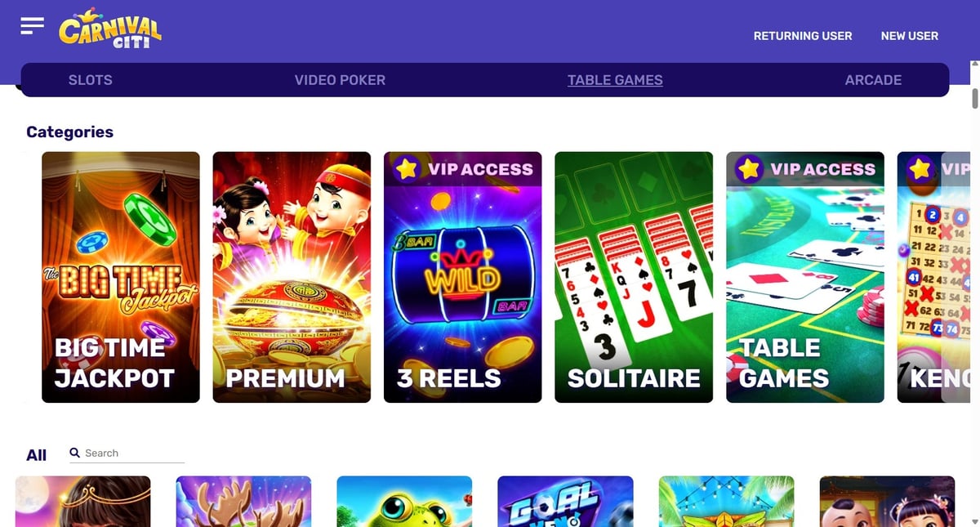Click the page vertical scrollbar thumb
Screen dimensions: 980x527
(974, 96)
